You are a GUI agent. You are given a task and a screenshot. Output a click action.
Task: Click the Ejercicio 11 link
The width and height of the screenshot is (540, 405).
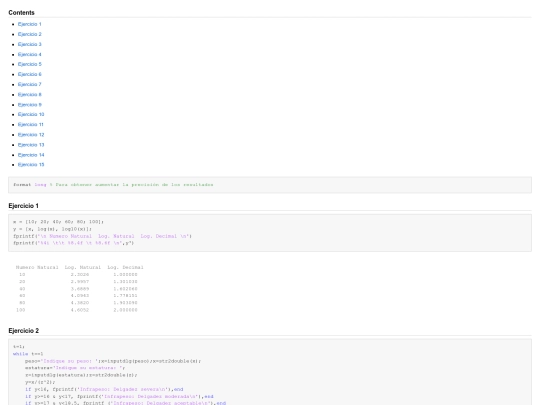tap(31, 124)
